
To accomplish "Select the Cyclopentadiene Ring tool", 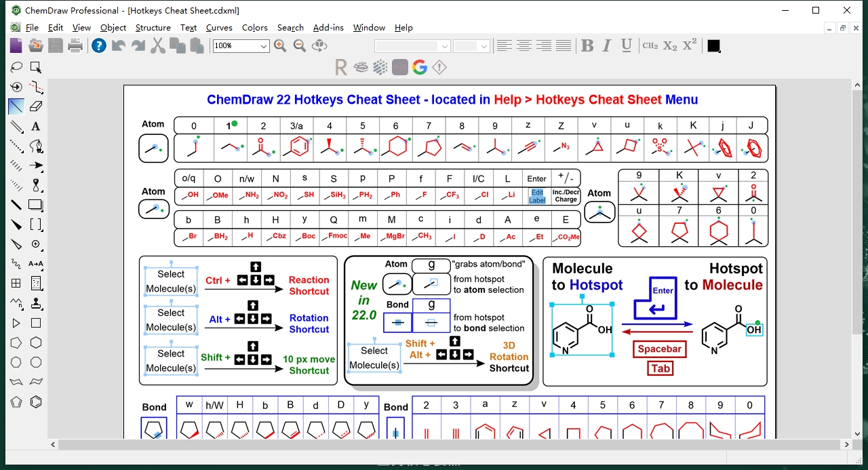I will click(16, 402).
